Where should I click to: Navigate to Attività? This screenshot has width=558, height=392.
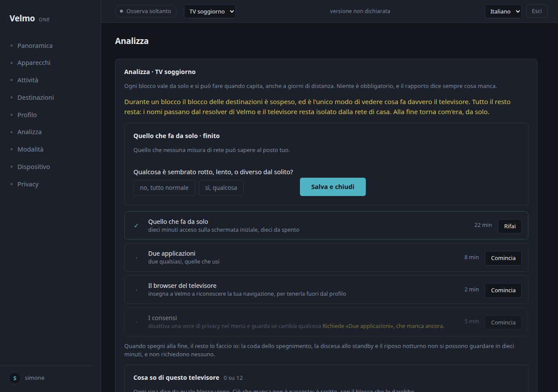pos(28,80)
